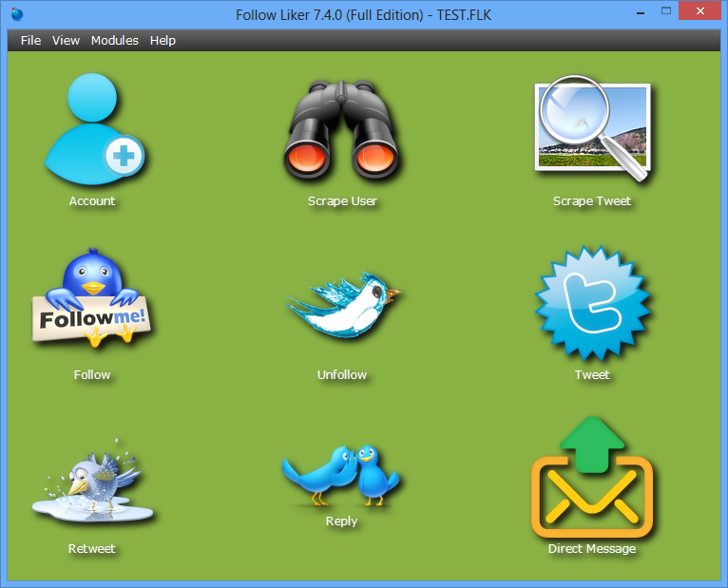
Task: Open the Modules menu
Action: pyautogui.click(x=115, y=41)
